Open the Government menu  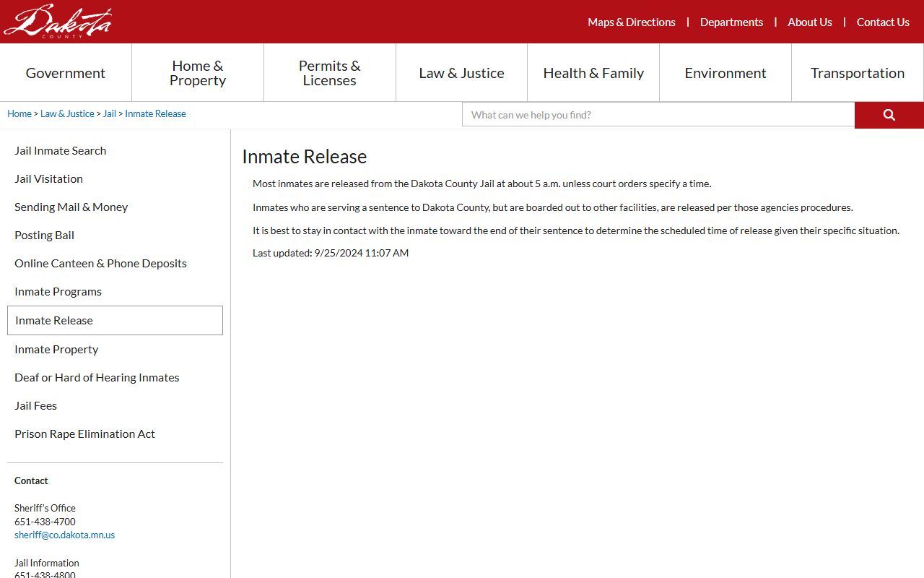[66, 73]
